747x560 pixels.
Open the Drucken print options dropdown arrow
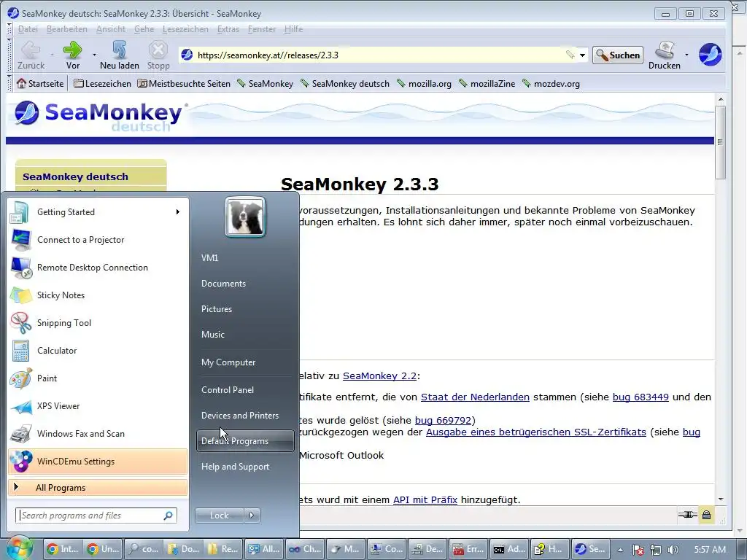tap(686, 55)
